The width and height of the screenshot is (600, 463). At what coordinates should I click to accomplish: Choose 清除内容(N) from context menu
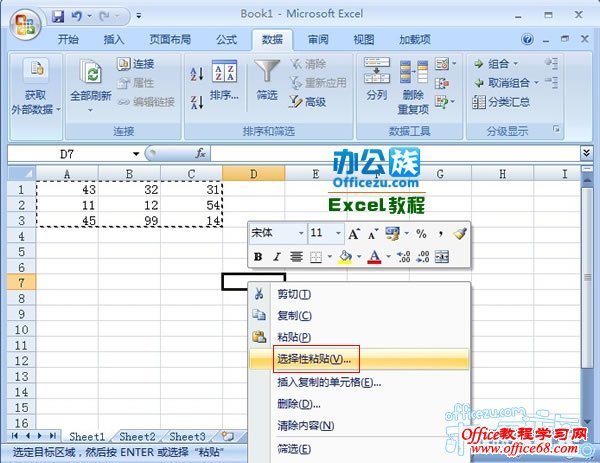click(359, 425)
